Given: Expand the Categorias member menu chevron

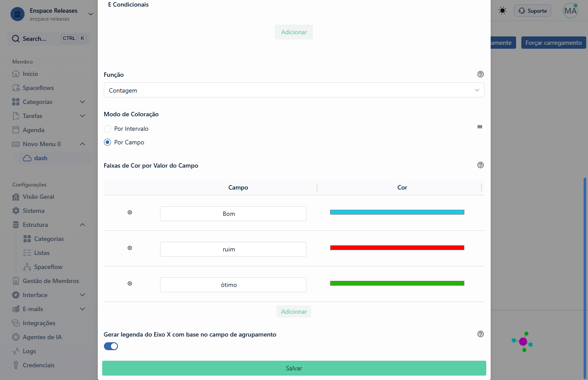Looking at the screenshot, I should (x=82, y=102).
